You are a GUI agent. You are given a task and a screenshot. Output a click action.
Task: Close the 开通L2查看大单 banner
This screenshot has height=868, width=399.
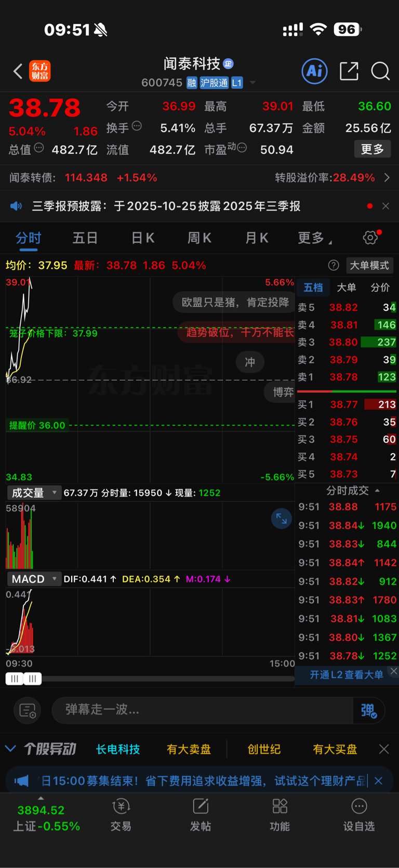coord(394,671)
